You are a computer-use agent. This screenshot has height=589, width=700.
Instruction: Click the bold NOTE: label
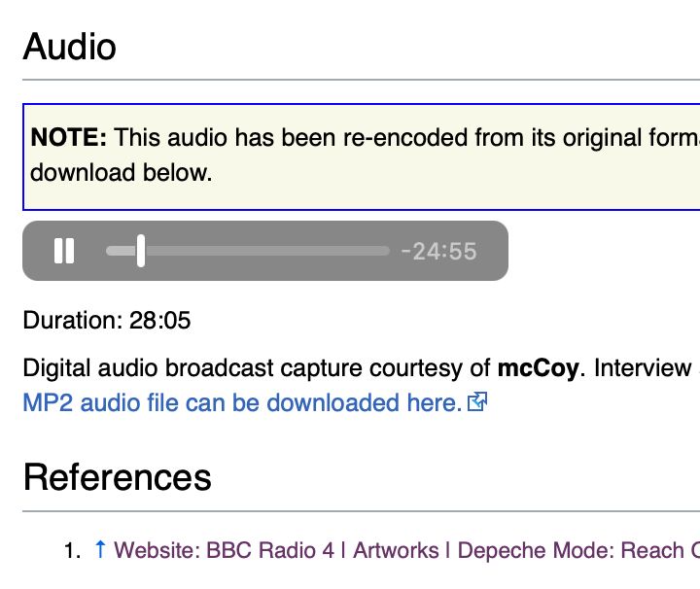pos(69,137)
